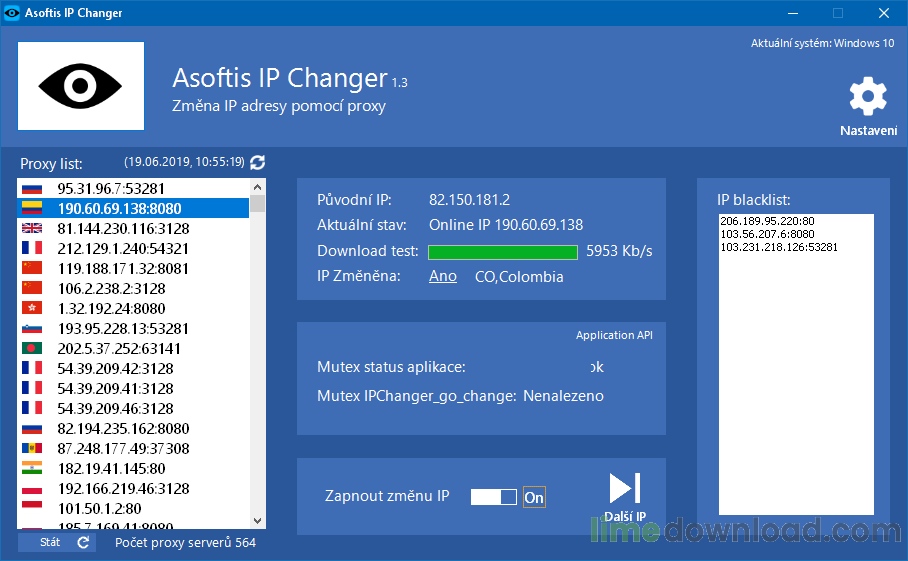Select proxy 212.129.1.240:54321

coord(122,248)
